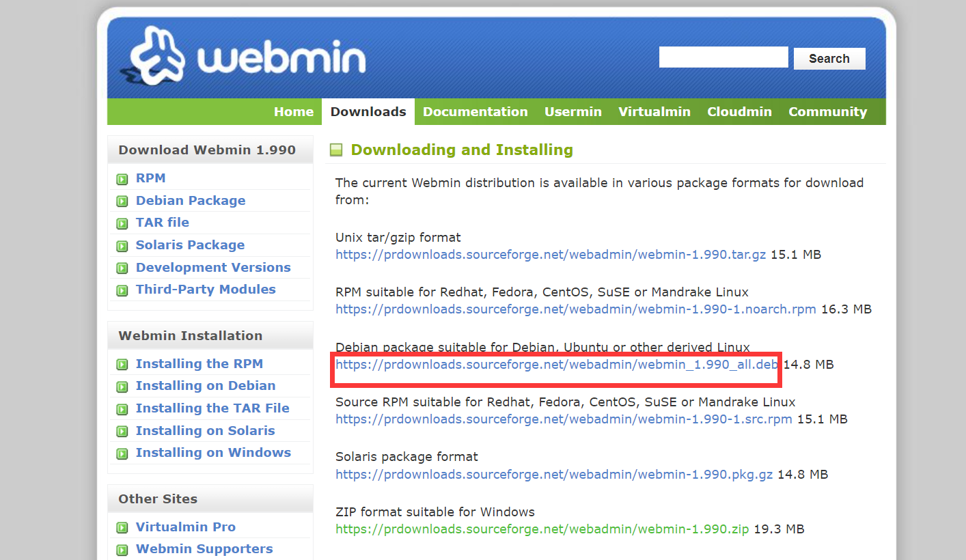Open the Third-Party Modules page

coord(206,290)
